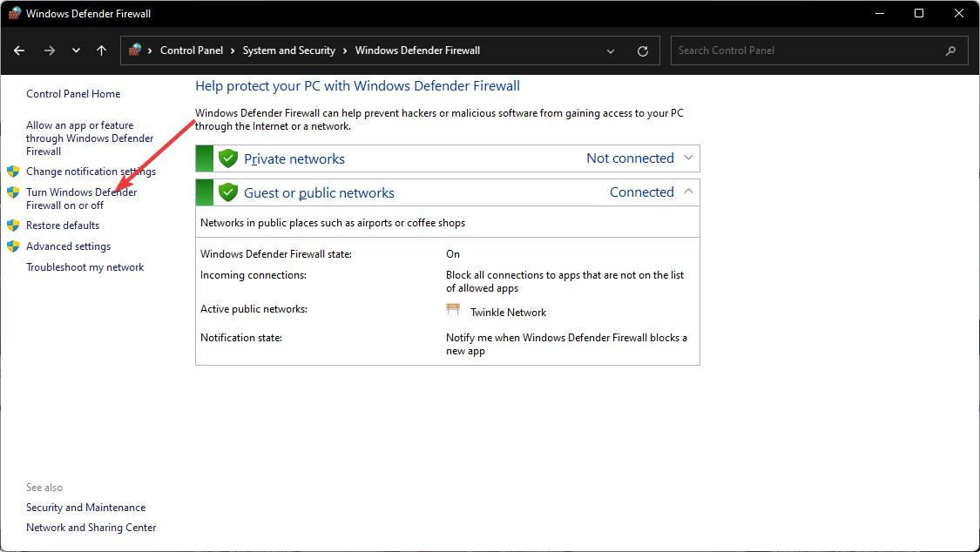Open Turn Windows Defender Firewall on or off
Viewport: 980px width, 552px height.
[80, 198]
